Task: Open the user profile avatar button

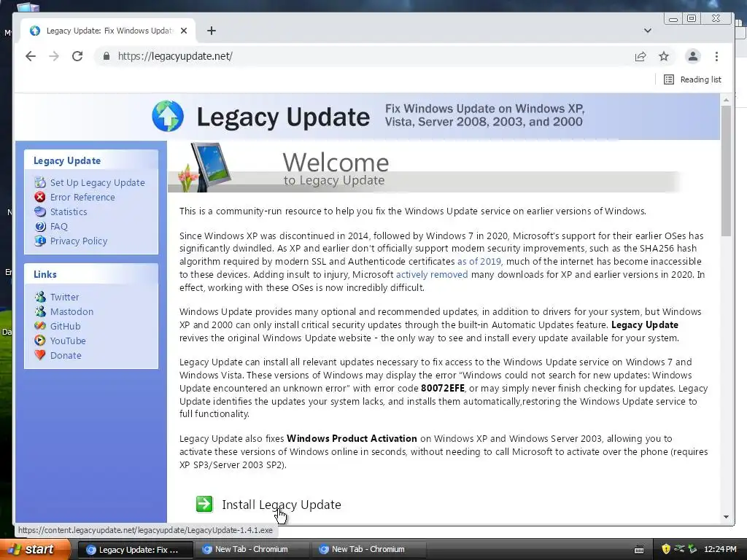Action: coord(693,56)
